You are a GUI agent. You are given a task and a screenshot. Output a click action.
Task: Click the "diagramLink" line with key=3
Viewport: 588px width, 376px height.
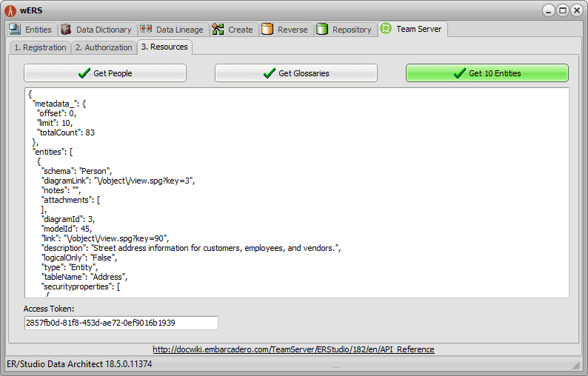[118, 181]
